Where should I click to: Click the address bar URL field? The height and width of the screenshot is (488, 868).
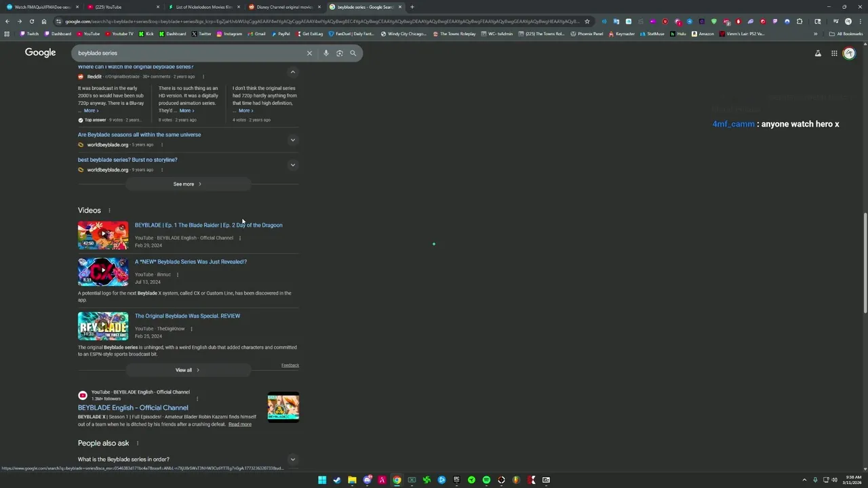319,21
